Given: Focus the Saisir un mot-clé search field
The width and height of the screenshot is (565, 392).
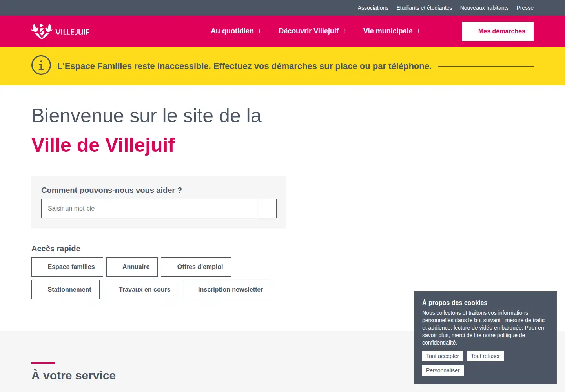Looking at the screenshot, I should [150, 209].
